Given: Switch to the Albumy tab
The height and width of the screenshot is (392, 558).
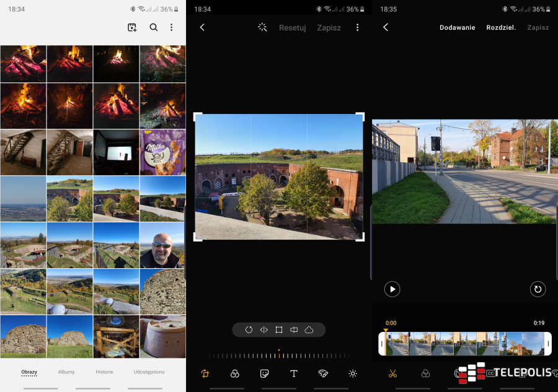Looking at the screenshot, I should [66, 372].
